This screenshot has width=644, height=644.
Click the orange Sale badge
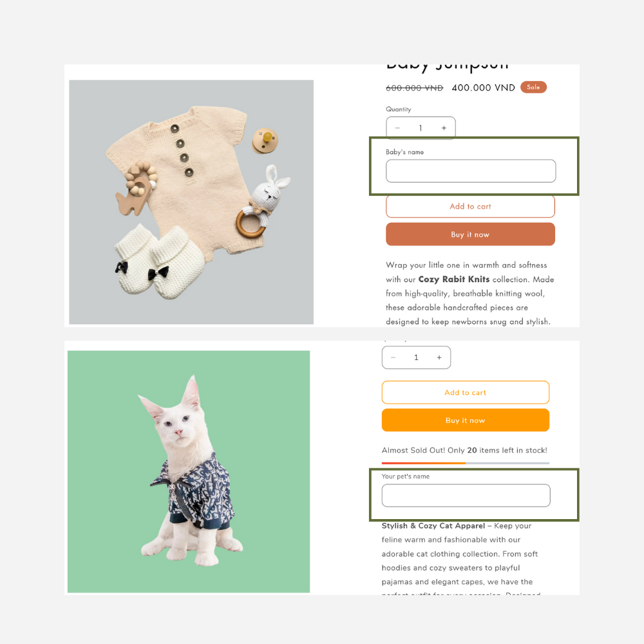(x=533, y=87)
